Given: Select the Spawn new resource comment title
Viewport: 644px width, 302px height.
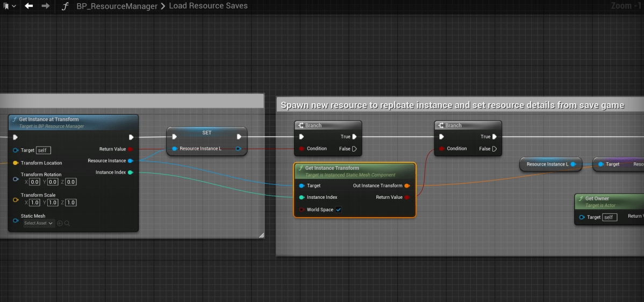Looking at the screenshot, I should (x=453, y=105).
